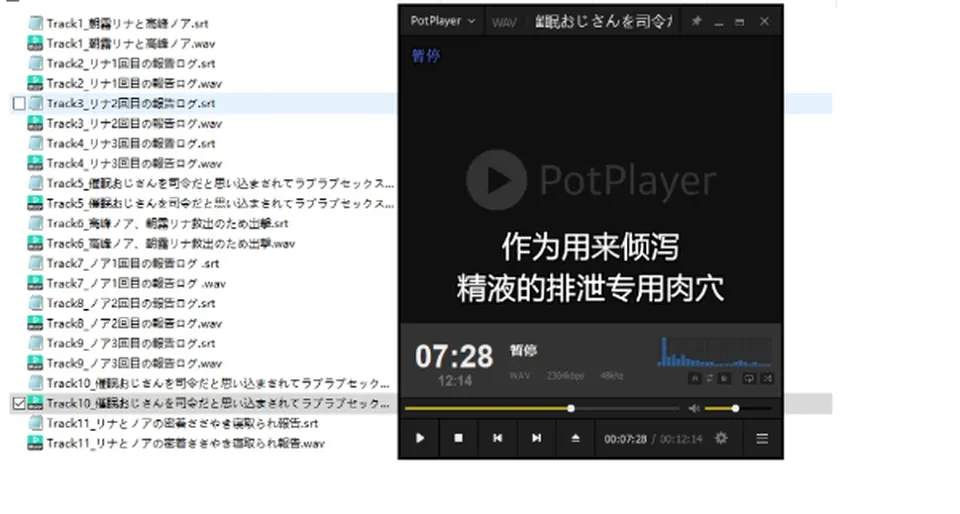Click the Track2 .wav audio file icon

pyautogui.click(x=35, y=83)
